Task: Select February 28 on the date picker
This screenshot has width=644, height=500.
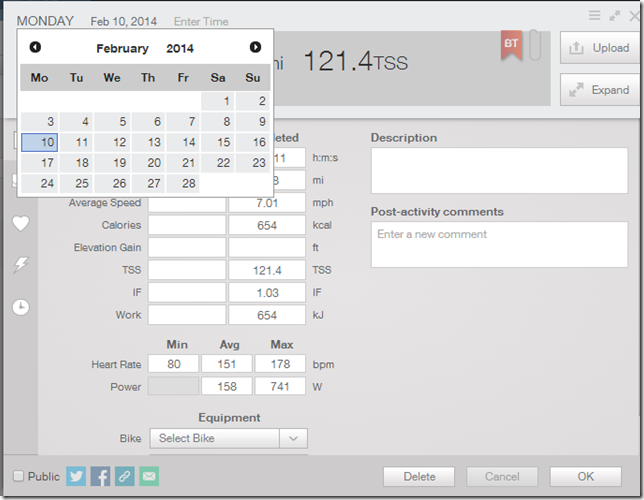Action: click(186, 183)
